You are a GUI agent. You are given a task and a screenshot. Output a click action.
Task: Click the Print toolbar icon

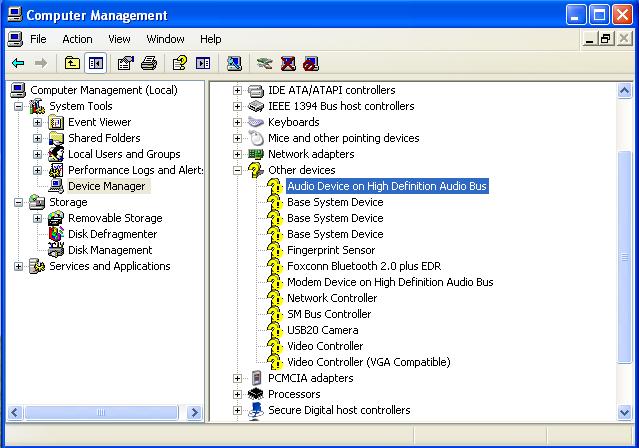[149, 63]
